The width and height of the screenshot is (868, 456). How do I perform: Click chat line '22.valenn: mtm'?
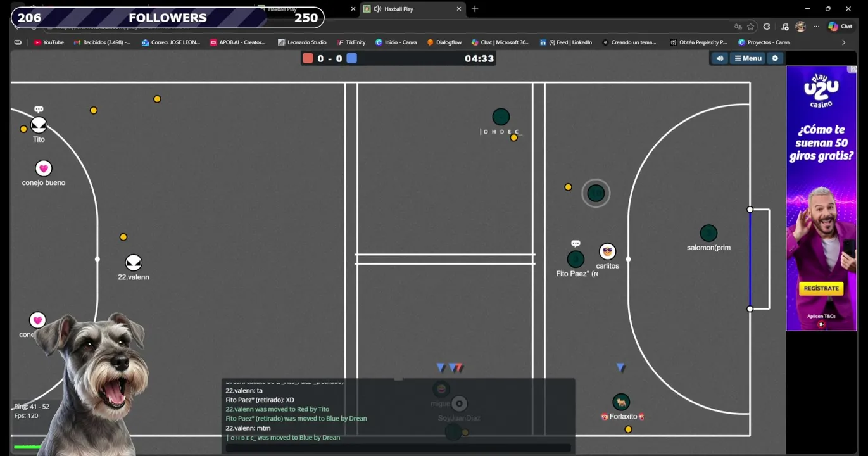248,428
